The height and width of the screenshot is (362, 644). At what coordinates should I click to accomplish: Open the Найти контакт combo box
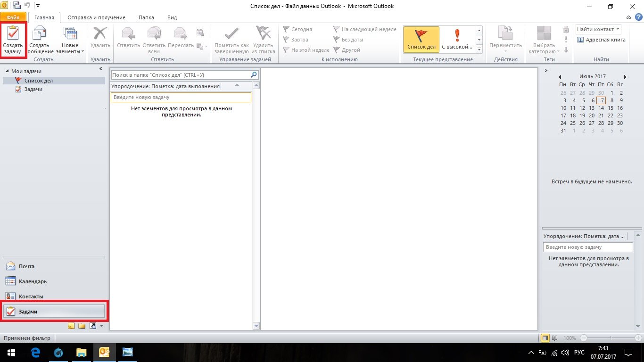(x=598, y=29)
